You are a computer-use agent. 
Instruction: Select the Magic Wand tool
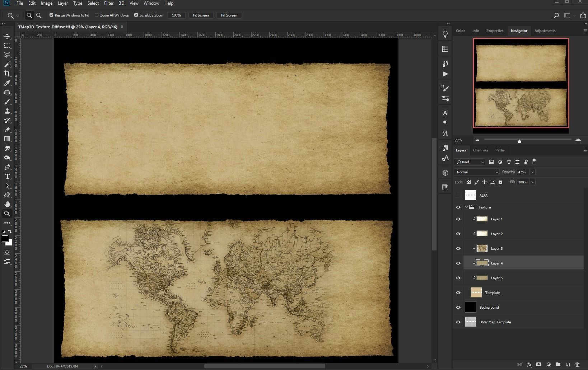coord(7,64)
